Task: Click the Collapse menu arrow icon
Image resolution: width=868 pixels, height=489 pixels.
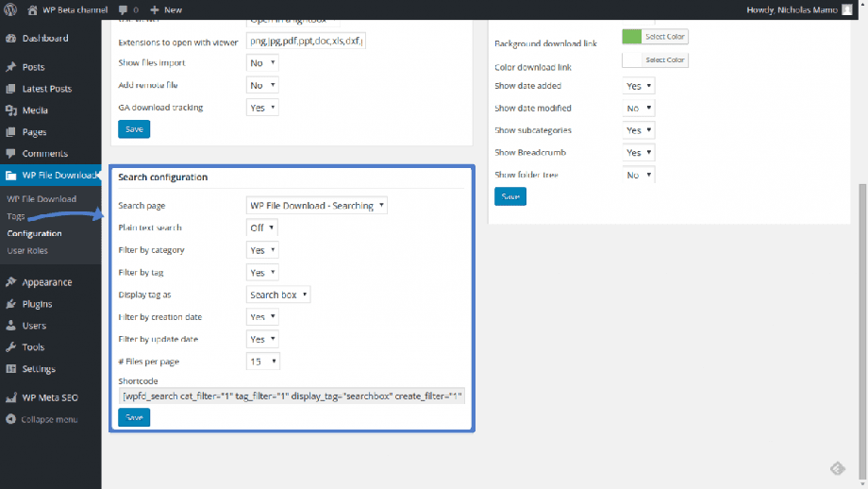Action: pyautogui.click(x=10, y=419)
